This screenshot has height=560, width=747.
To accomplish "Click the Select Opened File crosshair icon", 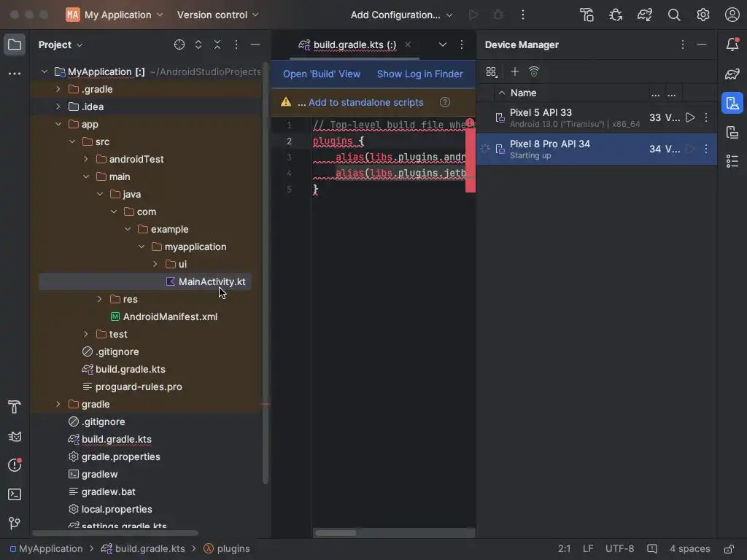I will point(179,44).
